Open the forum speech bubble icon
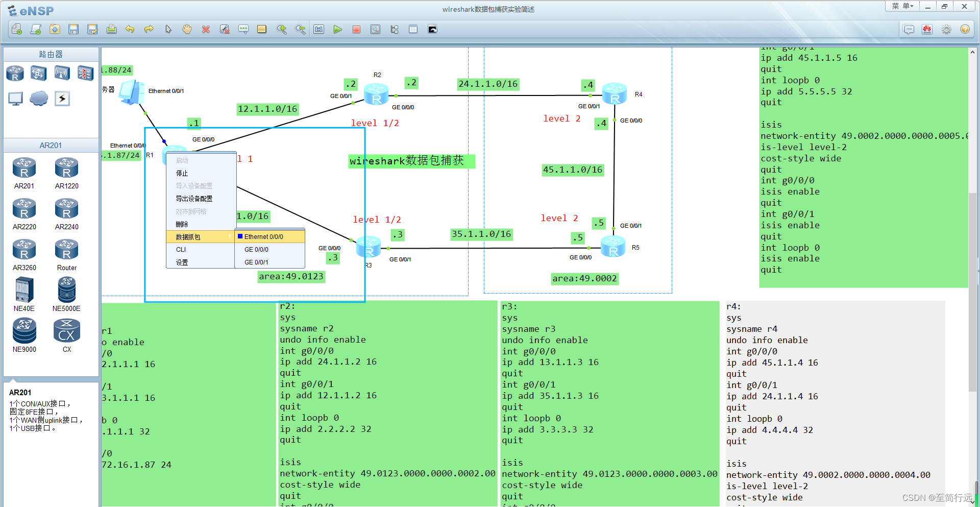Viewport: 980px width, 507px height. (x=909, y=29)
